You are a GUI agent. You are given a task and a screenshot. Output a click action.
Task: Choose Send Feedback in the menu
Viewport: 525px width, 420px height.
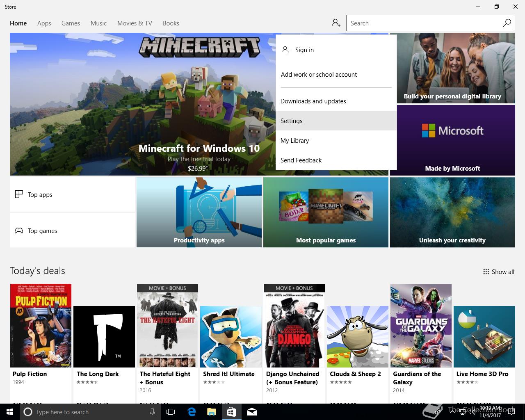tap(336, 160)
